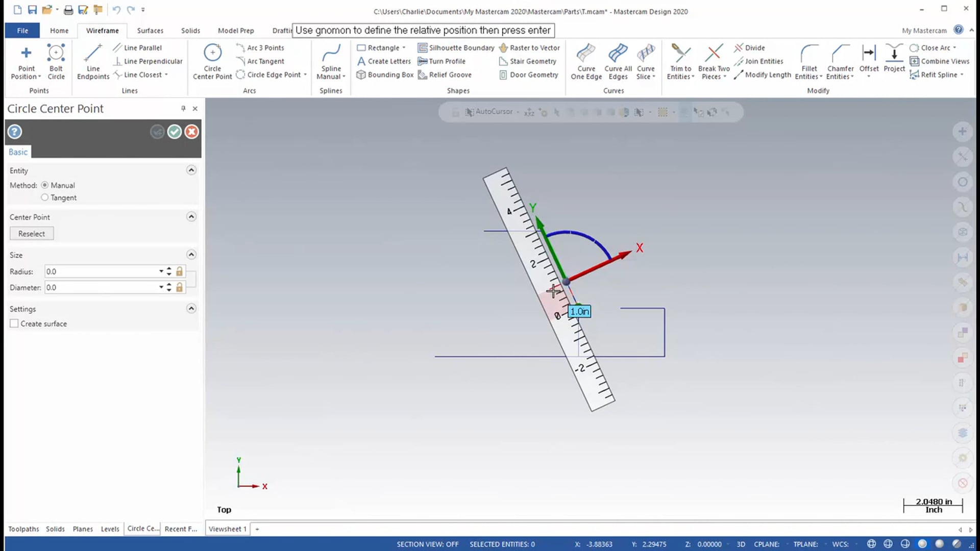
Task: Cancel the function with red X button
Action: (x=191, y=132)
